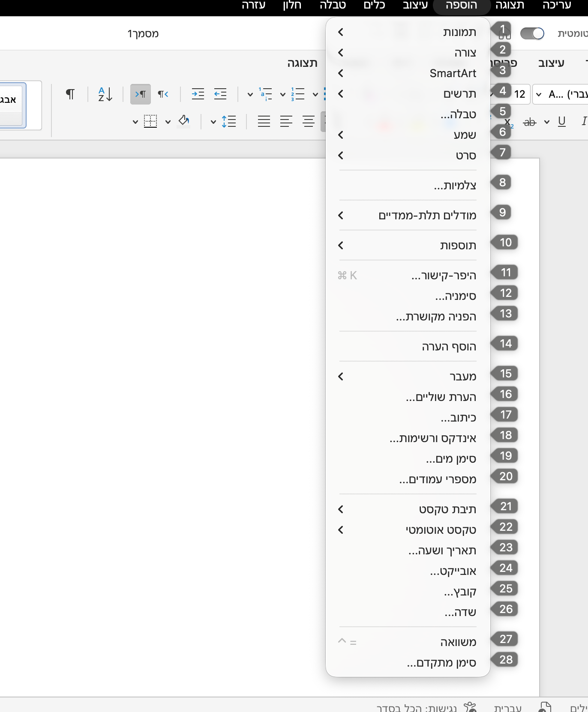Click the indent icon with right-pointing arrow
This screenshot has width=588, height=712.
pos(198,94)
